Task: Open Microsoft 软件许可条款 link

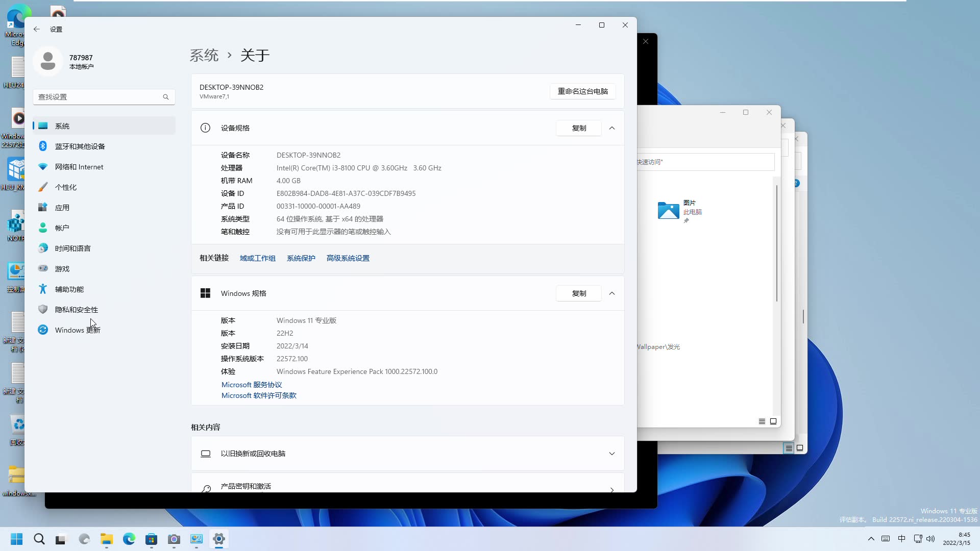Action: 259,395
